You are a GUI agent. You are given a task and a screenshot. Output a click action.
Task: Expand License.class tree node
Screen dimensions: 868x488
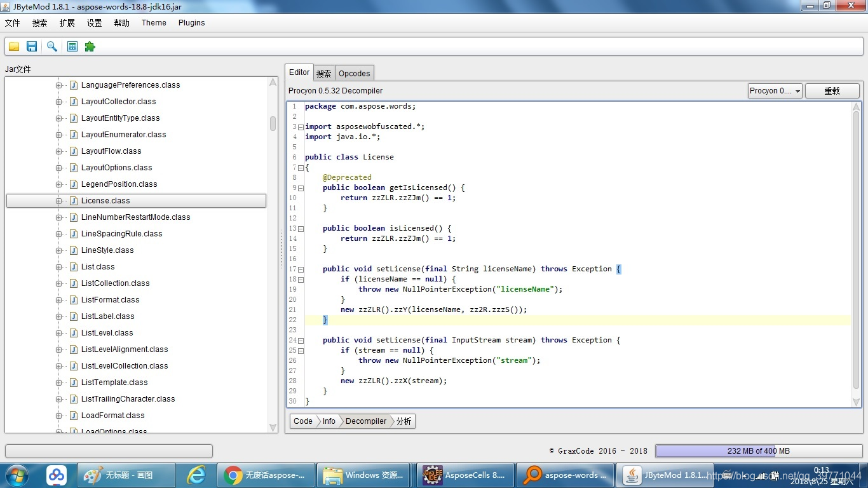point(59,201)
